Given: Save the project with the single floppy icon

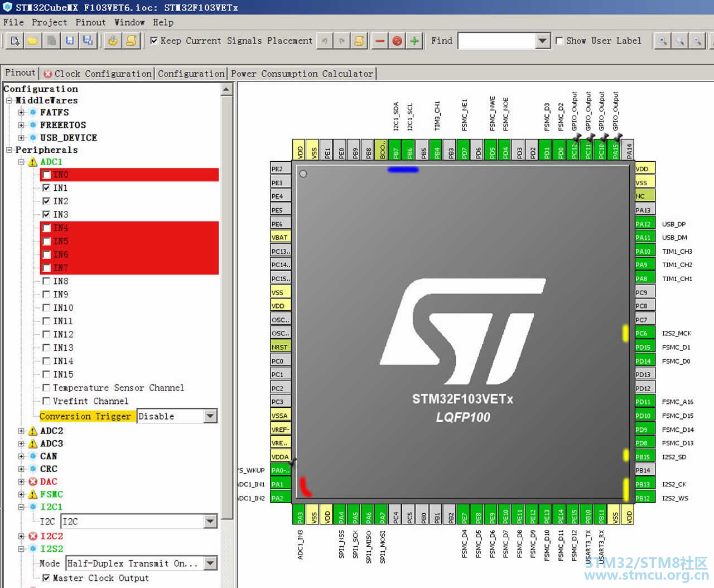Looking at the screenshot, I should click(70, 41).
